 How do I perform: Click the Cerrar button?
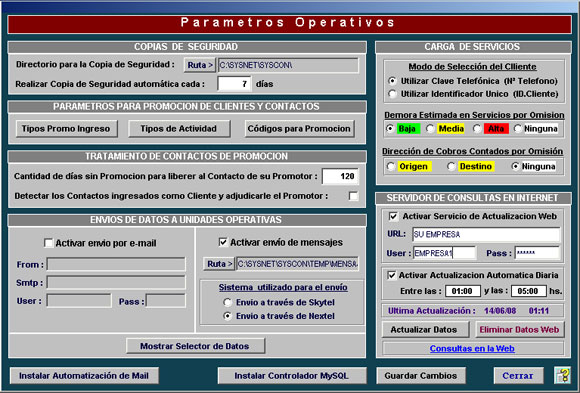pyautogui.click(x=518, y=376)
